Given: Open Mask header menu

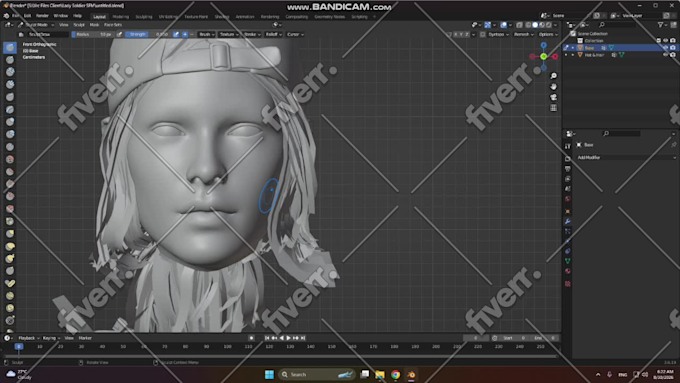Looking at the screenshot, I should click(x=94, y=25).
